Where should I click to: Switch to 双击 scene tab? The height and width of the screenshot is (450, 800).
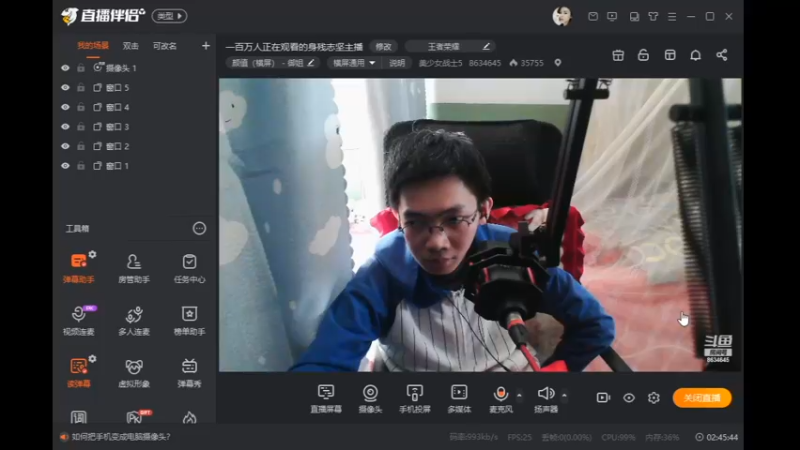click(131, 46)
